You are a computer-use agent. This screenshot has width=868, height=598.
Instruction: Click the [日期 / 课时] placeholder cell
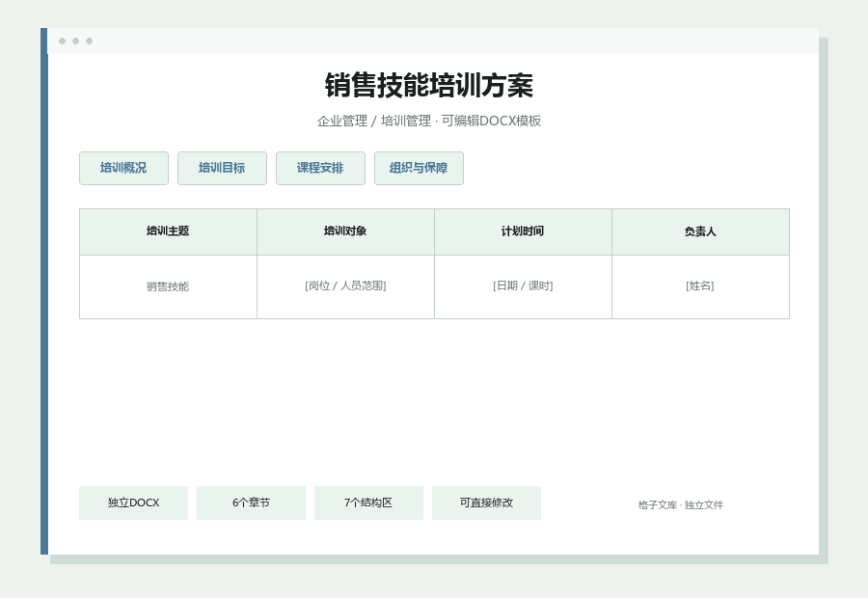coord(523,286)
